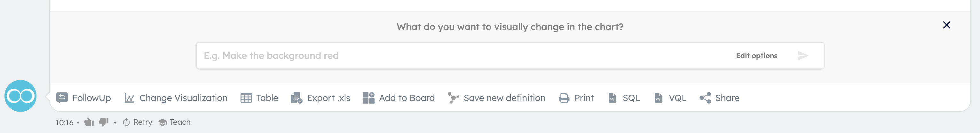Click the Export .xls icon
Viewport: 980px width, 133px height.
point(296,98)
